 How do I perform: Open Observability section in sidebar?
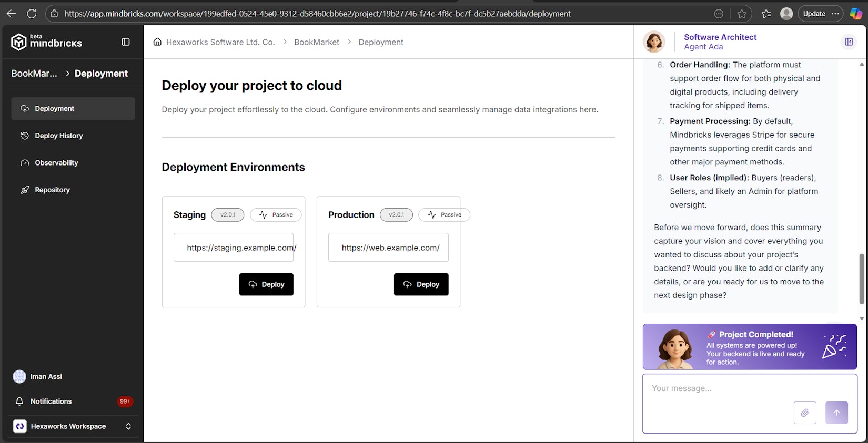(x=56, y=163)
